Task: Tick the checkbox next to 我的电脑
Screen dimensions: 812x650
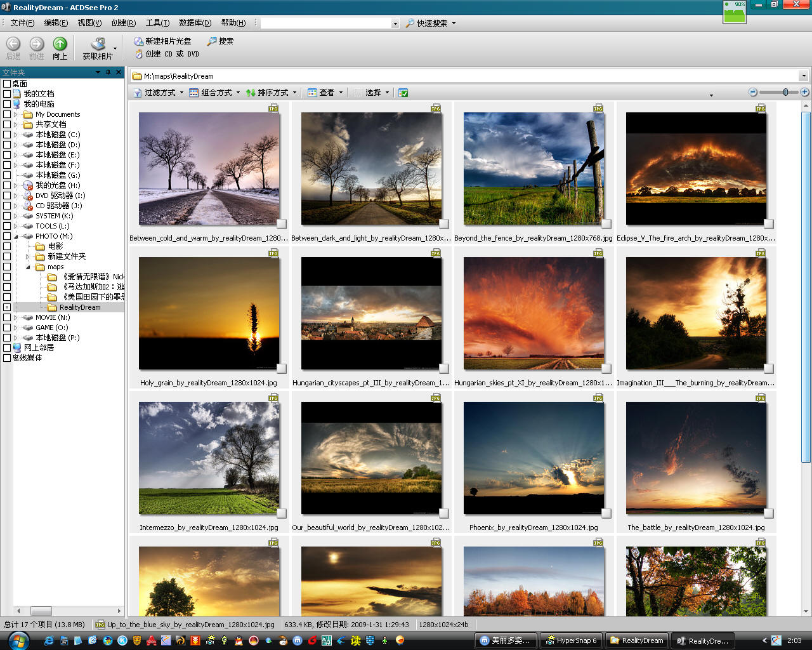Action: click(x=7, y=104)
